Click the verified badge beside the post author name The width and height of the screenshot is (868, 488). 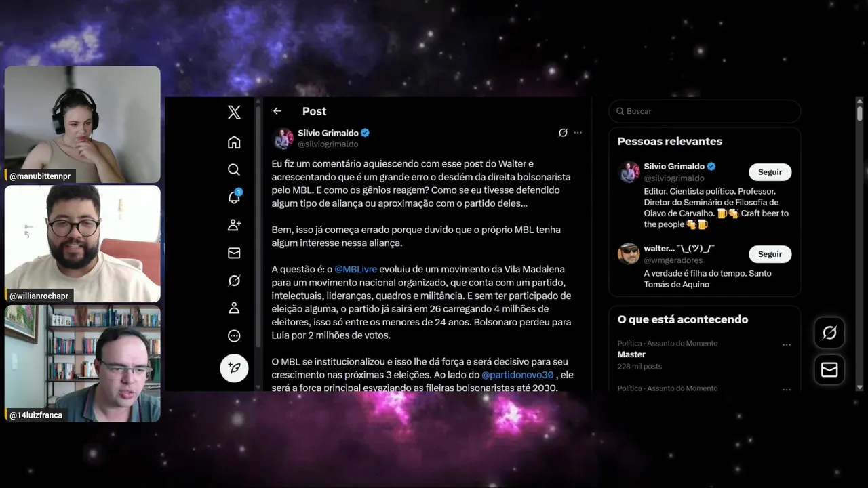click(x=366, y=133)
